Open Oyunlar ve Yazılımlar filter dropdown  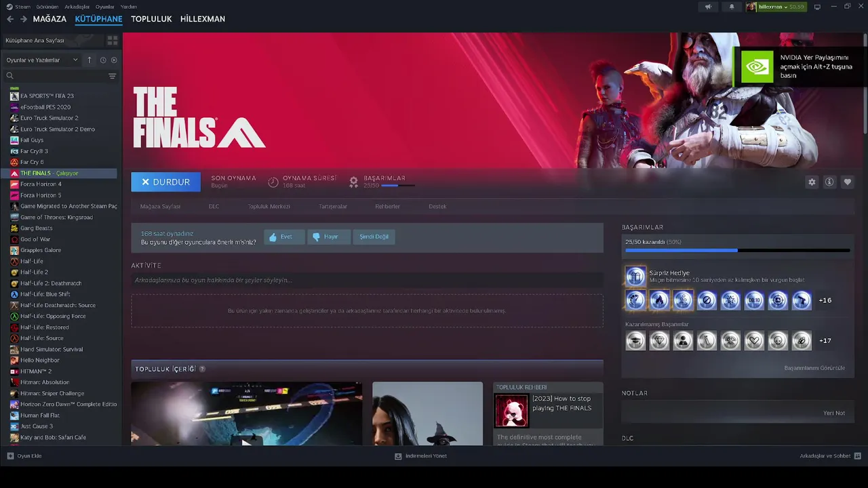point(42,60)
